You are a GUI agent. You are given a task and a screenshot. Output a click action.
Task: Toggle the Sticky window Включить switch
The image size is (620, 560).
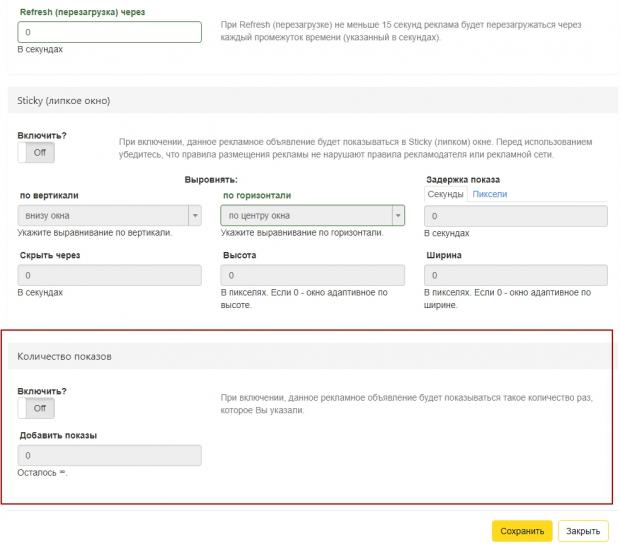36,153
